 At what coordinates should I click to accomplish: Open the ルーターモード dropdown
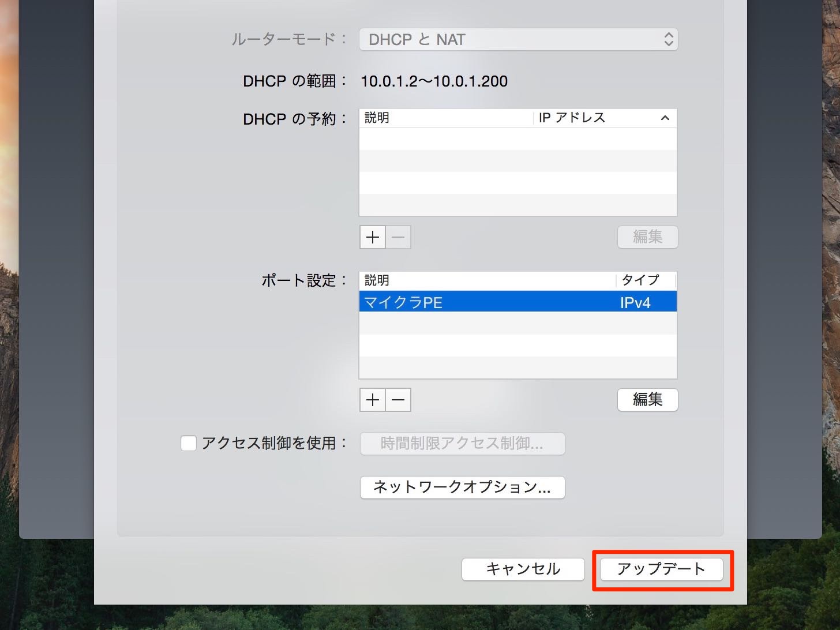(x=518, y=39)
